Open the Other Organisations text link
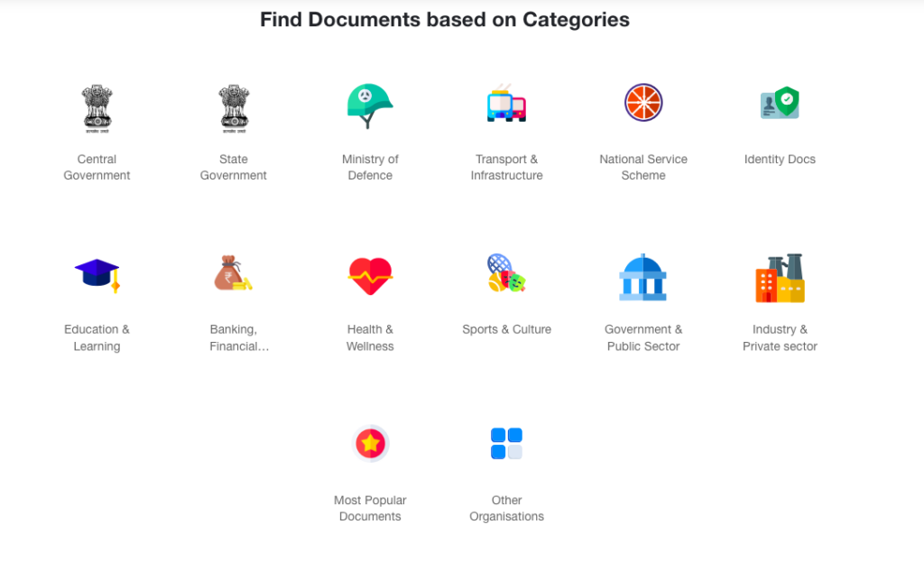924x580 pixels. (x=506, y=509)
